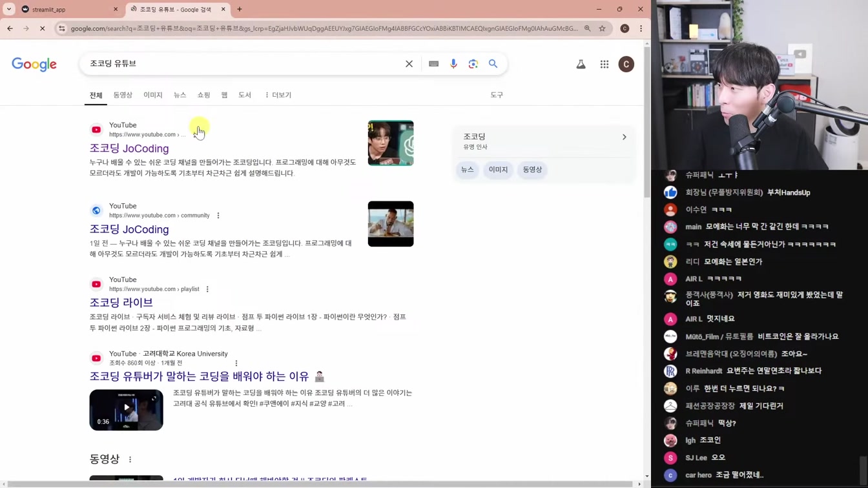Search by image with Google Lens
This screenshot has width=868, height=488.
[x=473, y=64]
